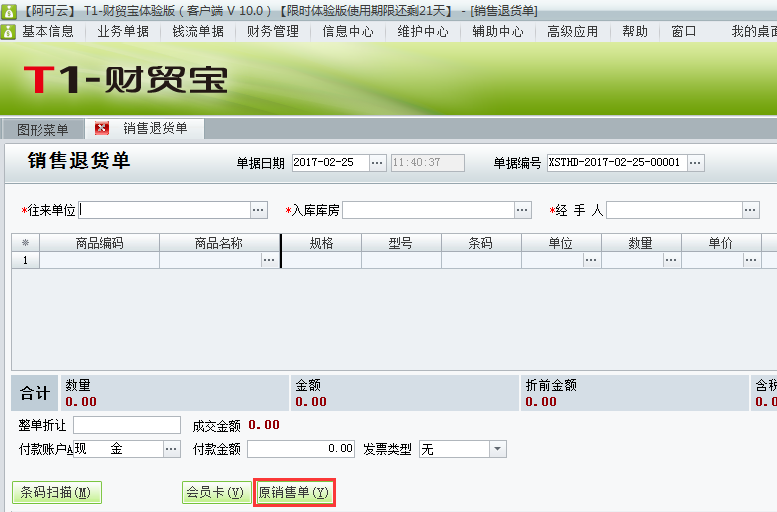Viewport: 777px width, 512px height.
Task: Open the 财务管理 menu
Action: pyautogui.click(x=273, y=32)
